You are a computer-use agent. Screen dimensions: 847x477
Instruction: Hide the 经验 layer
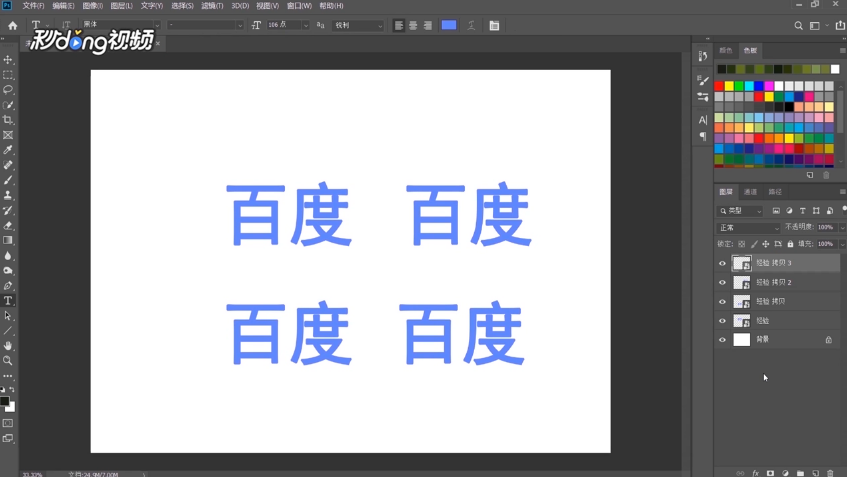722,321
